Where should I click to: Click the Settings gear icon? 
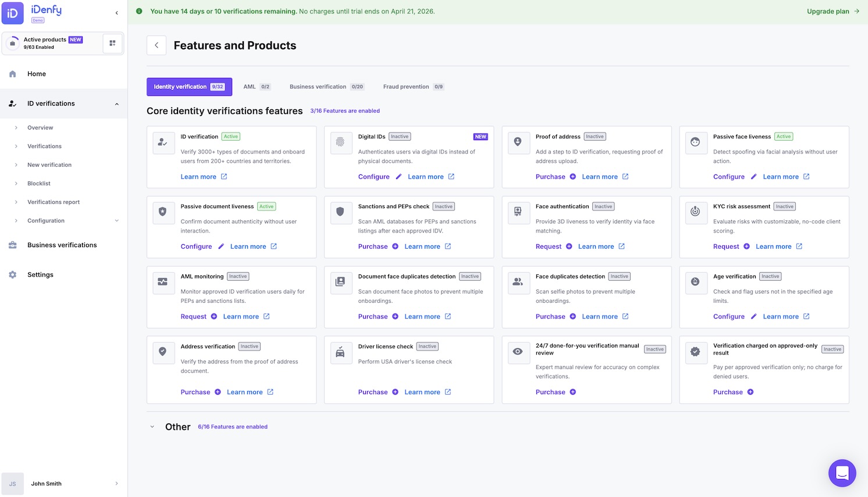13,275
